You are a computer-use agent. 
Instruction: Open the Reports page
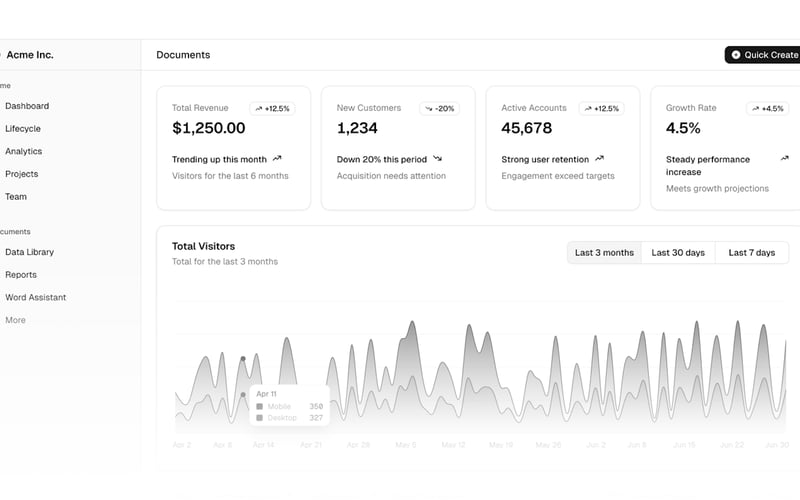[x=21, y=274]
